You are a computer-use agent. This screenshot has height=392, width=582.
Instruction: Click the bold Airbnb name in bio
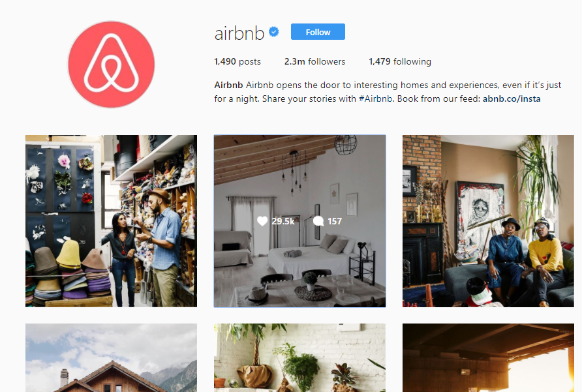228,85
